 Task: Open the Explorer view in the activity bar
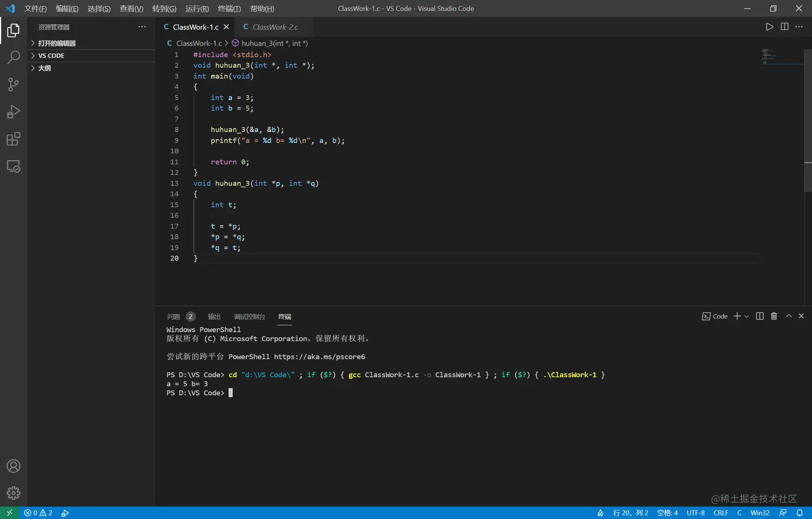[13, 31]
